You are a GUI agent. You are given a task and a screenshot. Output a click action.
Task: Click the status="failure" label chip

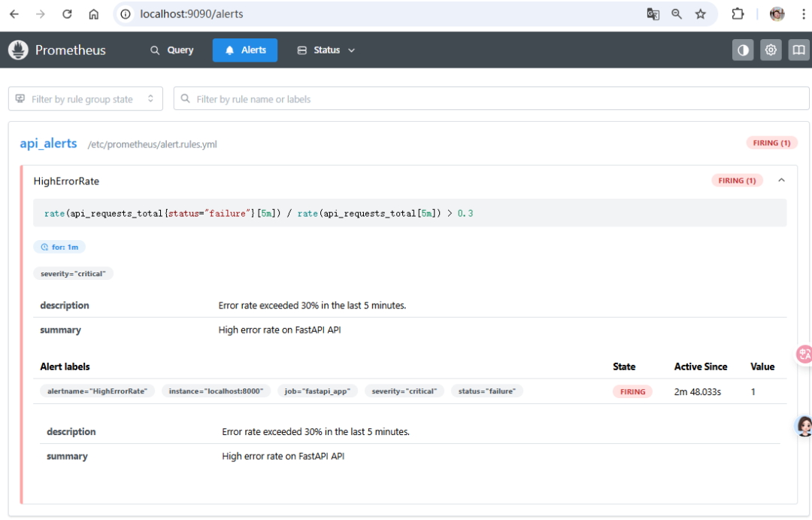(x=486, y=391)
